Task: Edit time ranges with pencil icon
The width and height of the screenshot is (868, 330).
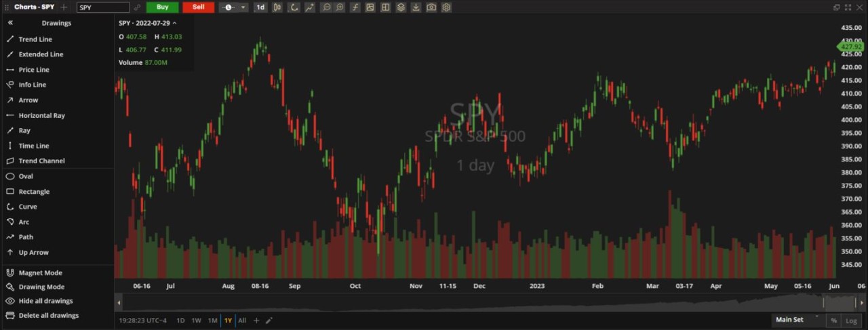Action: pyautogui.click(x=269, y=321)
